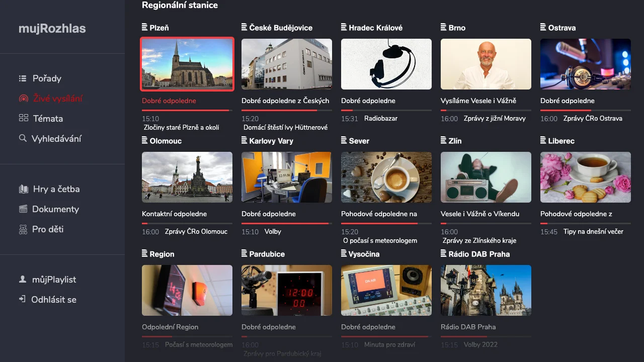The height and width of the screenshot is (362, 644).
Task: Open Témata using the grid icon
Action: pyautogui.click(x=22, y=119)
